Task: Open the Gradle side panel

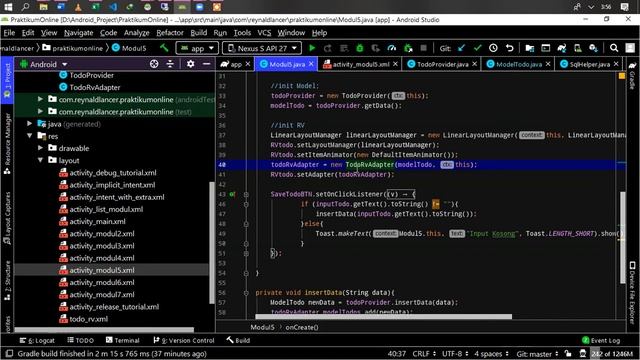Action: point(633,76)
